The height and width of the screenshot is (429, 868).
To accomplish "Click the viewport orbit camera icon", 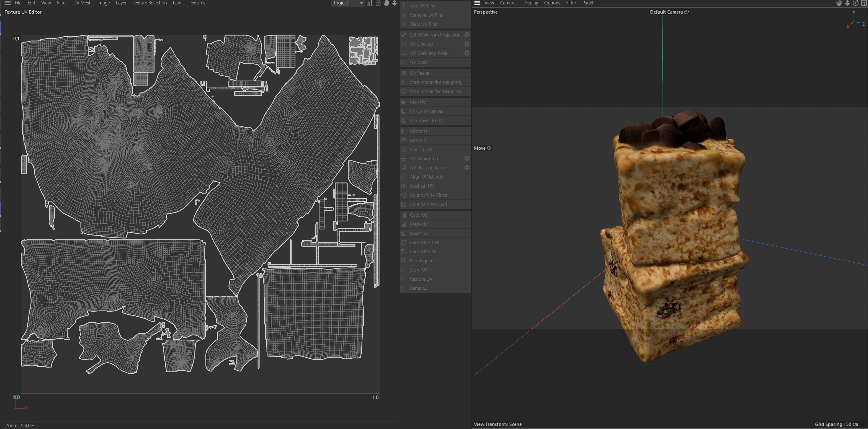I will 856,3.
